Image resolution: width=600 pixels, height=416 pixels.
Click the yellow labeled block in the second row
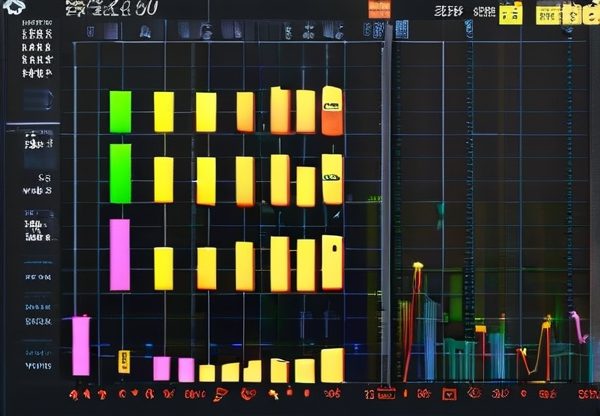[332, 179]
